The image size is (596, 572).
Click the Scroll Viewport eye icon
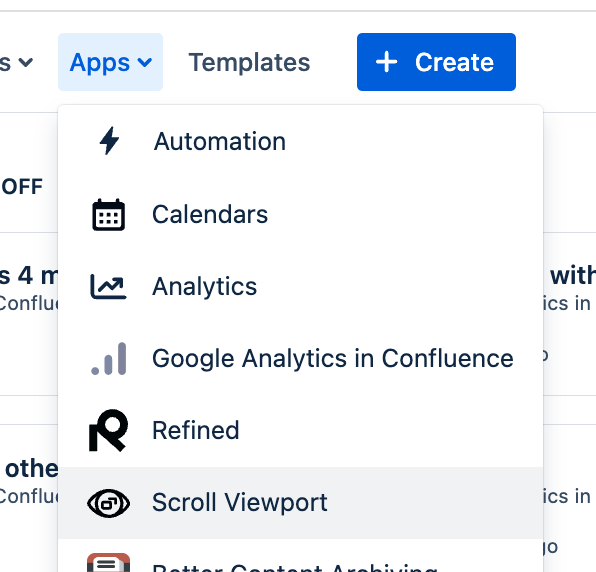click(x=109, y=503)
